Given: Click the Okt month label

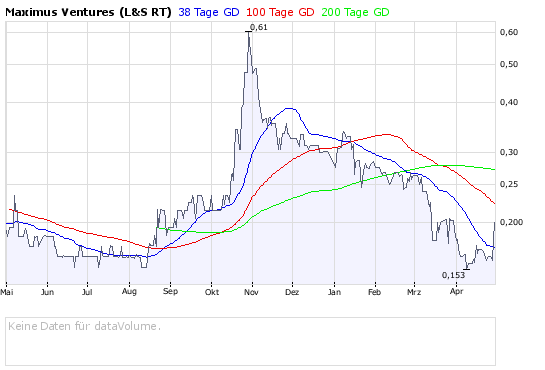Looking at the screenshot, I should point(212,292).
